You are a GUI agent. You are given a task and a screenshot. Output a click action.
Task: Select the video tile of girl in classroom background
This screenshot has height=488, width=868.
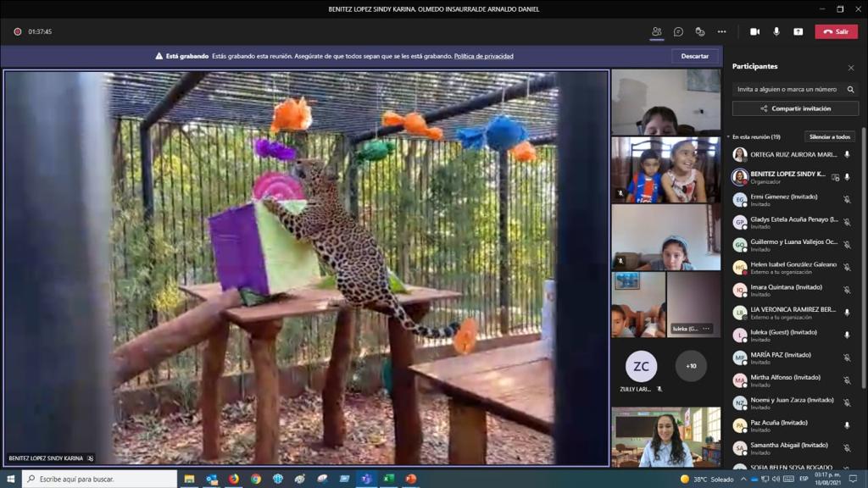click(666, 437)
